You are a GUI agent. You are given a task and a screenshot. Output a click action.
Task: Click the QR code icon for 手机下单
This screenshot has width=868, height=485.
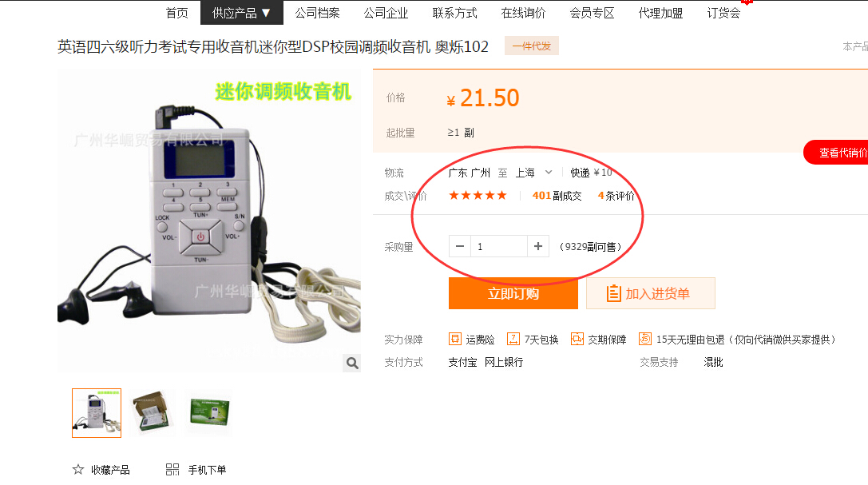172,470
